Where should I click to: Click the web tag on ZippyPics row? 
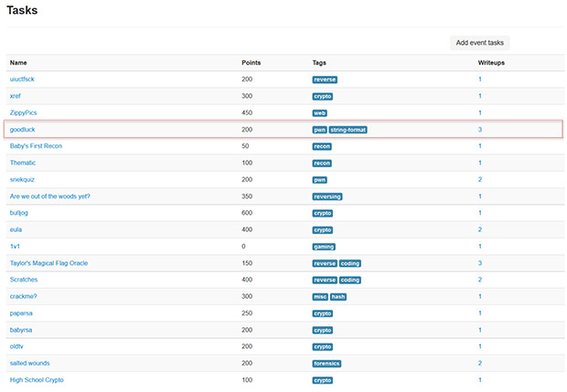pos(320,113)
